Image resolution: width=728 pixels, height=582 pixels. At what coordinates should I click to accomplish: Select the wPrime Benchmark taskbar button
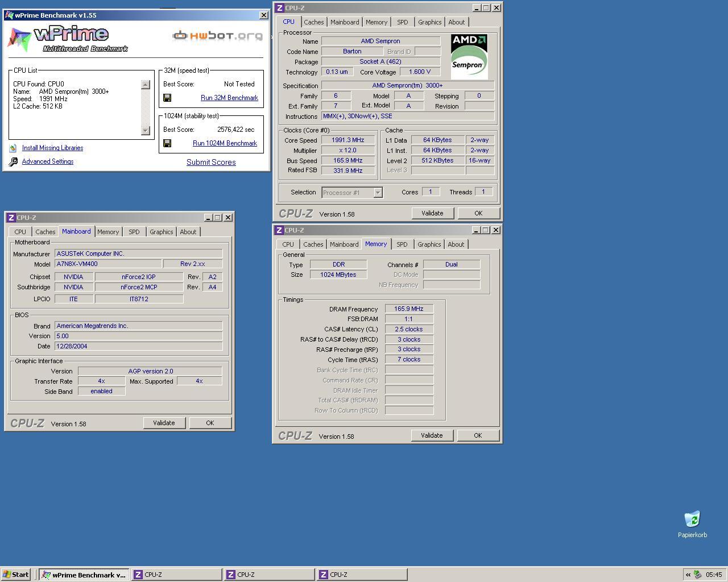click(84, 575)
